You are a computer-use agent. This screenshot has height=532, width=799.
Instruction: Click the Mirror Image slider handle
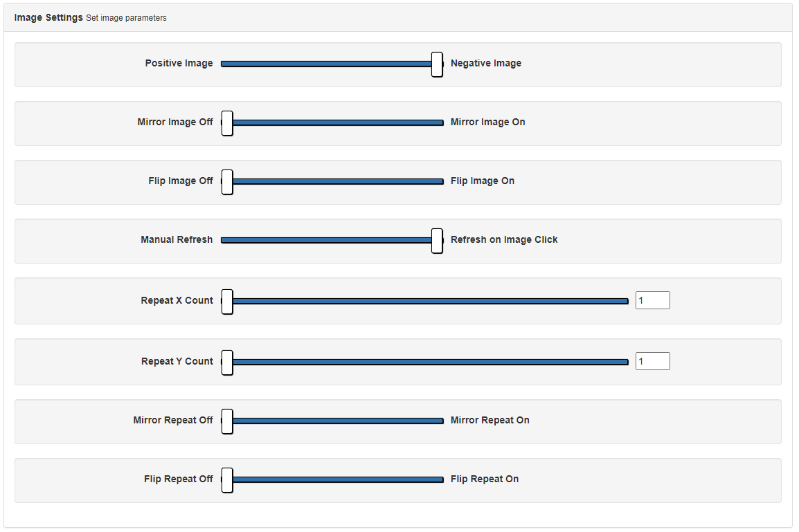pyautogui.click(x=227, y=122)
